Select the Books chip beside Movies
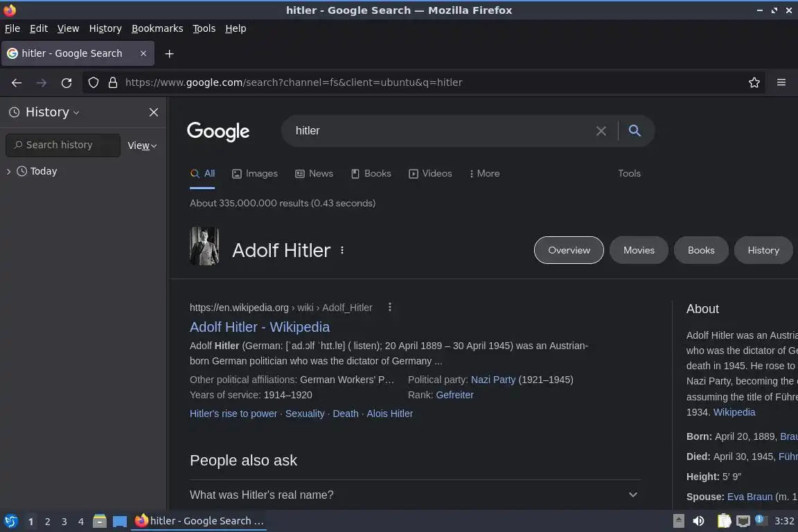798x532 pixels. coord(701,250)
